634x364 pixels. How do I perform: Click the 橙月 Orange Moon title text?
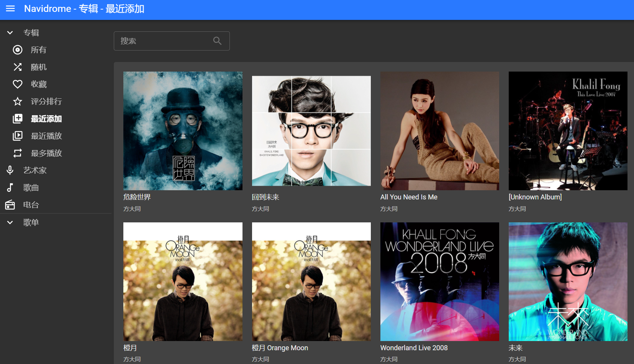tap(280, 348)
